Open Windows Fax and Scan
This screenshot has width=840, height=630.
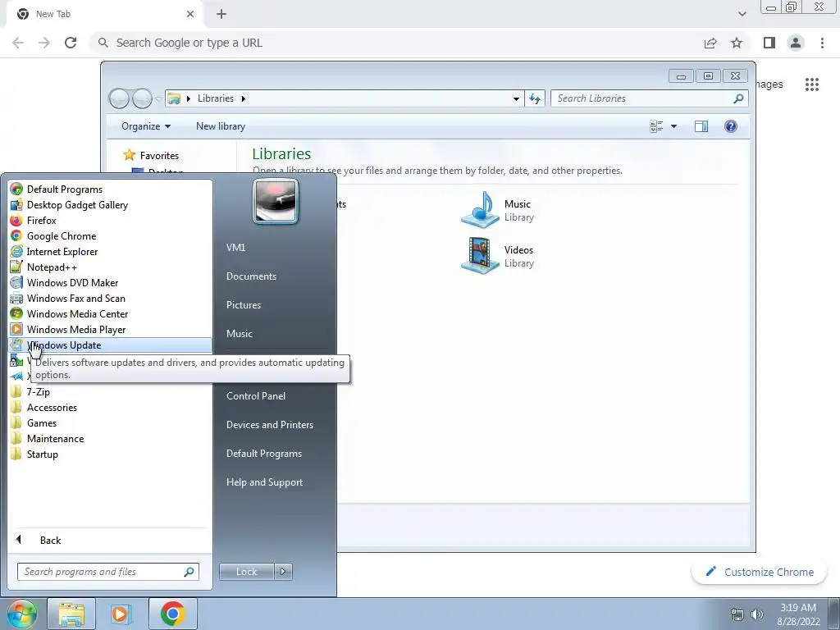point(76,298)
